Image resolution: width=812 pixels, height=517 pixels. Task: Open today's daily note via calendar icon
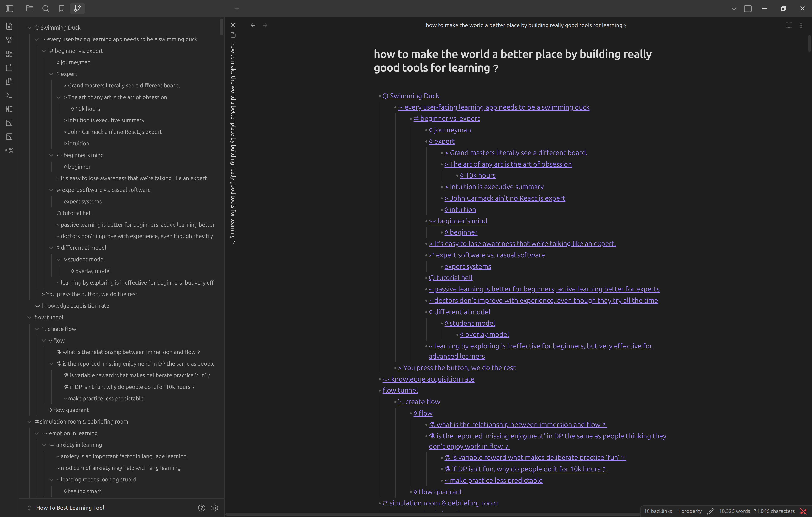(9, 67)
